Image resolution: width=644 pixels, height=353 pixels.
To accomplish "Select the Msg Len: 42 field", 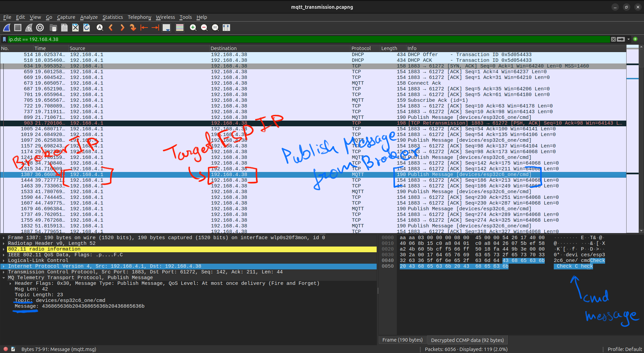I will click(31, 289).
